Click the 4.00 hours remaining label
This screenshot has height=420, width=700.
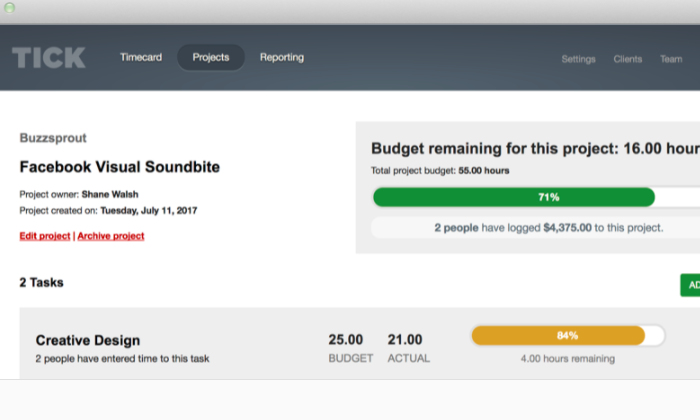[567, 358]
